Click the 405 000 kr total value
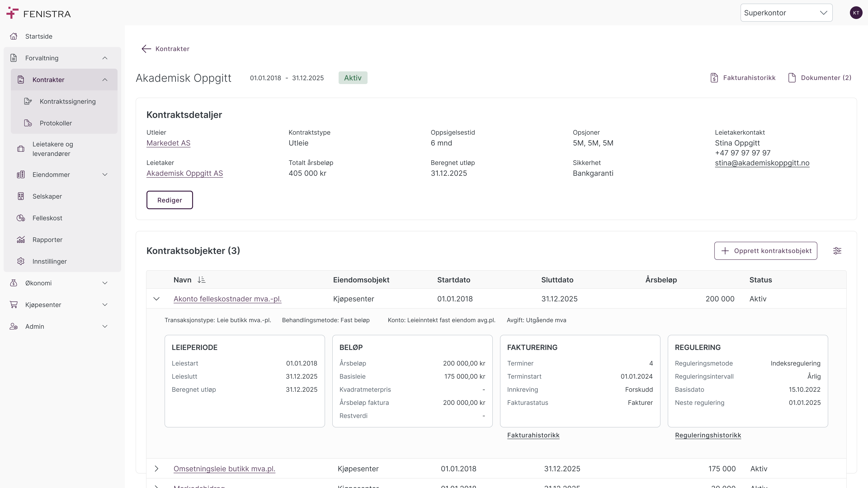 [307, 174]
